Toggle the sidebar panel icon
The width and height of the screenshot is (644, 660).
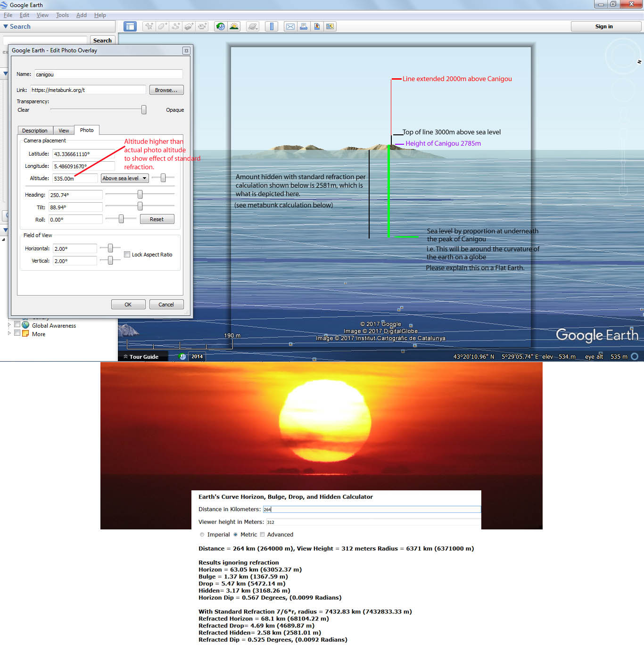(130, 26)
